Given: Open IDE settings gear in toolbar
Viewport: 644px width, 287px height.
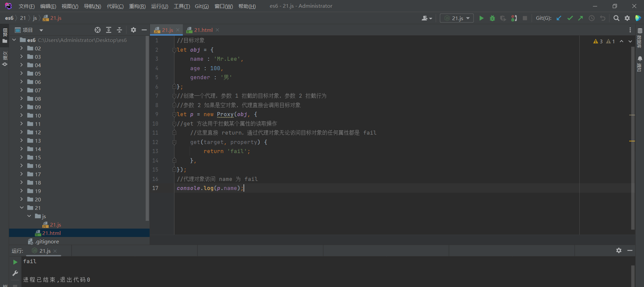Looking at the screenshot, I should (x=627, y=18).
